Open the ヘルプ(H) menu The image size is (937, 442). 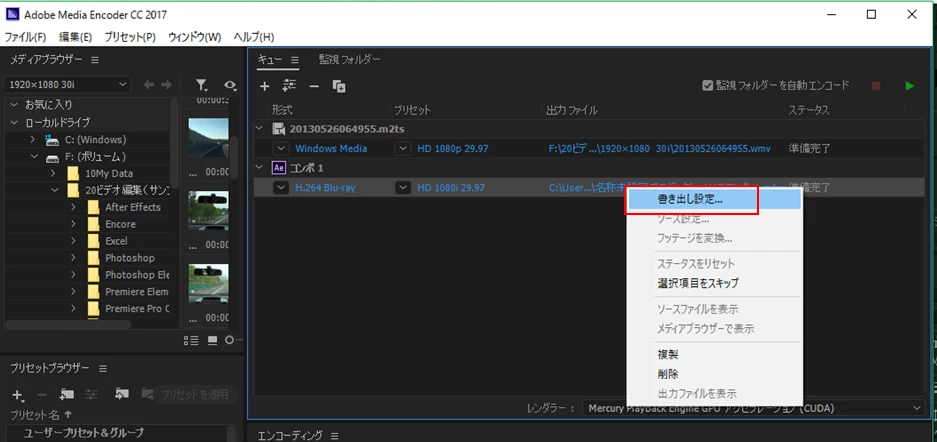pos(253,37)
